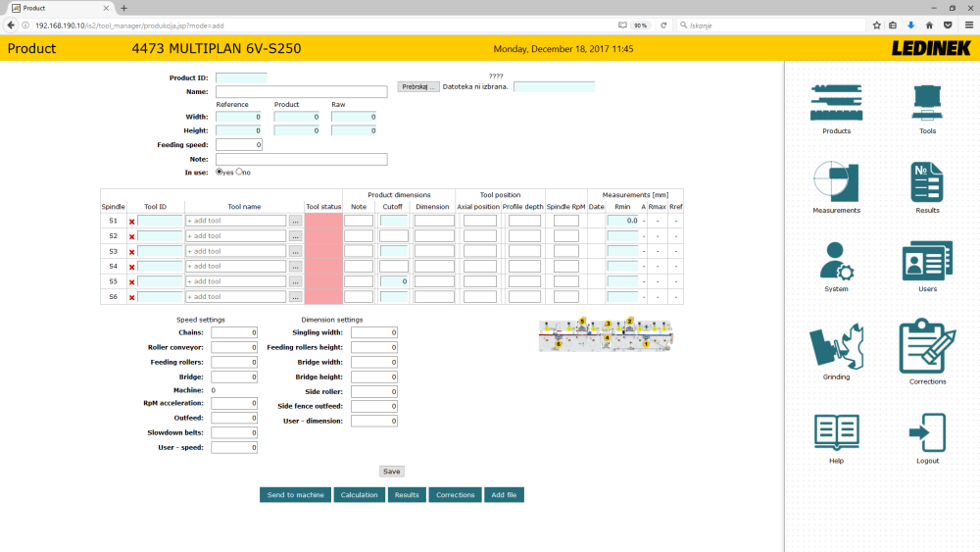Focus the Slowdown belts field
Viewport: 980px width, 552px height.
pyautogui.click(x=234, y=432)
